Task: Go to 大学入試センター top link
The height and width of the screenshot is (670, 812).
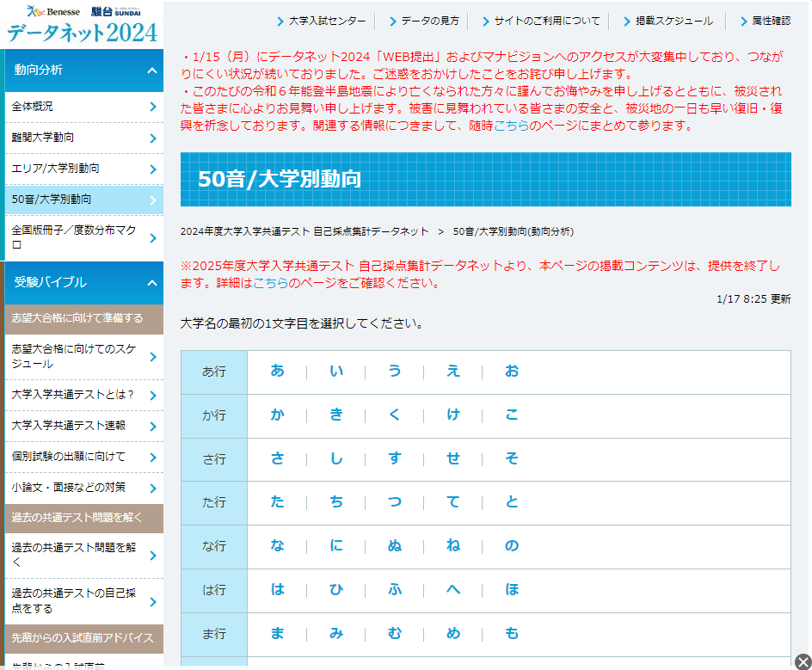Action: pyautogui.click(x=321, y=22)
